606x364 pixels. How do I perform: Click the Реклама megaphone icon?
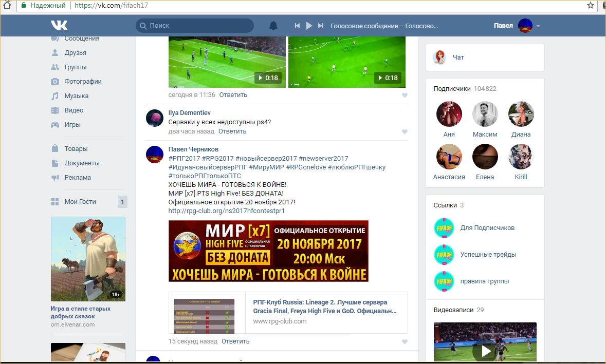coord(55,178)
